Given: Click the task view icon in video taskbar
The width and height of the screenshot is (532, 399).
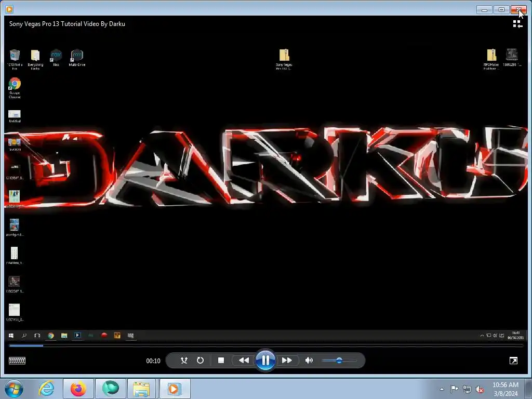Looking at the screenshot, I should tap(37, 336).
